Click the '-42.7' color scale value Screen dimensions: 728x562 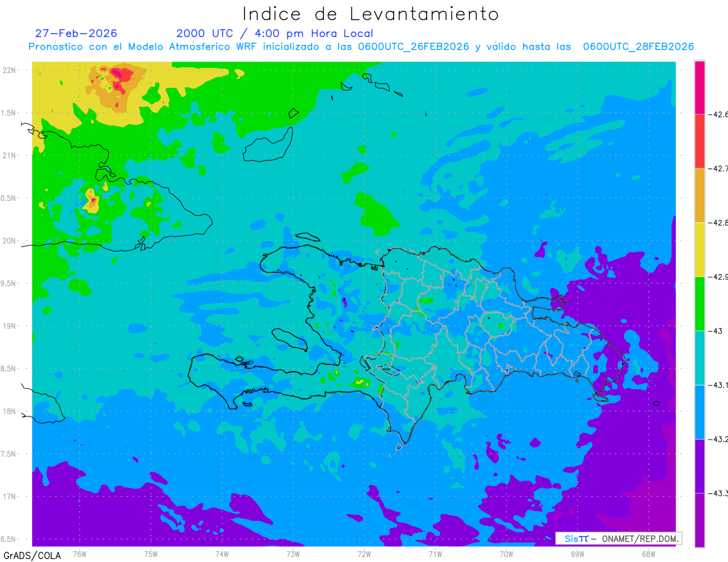coord(718,168)
